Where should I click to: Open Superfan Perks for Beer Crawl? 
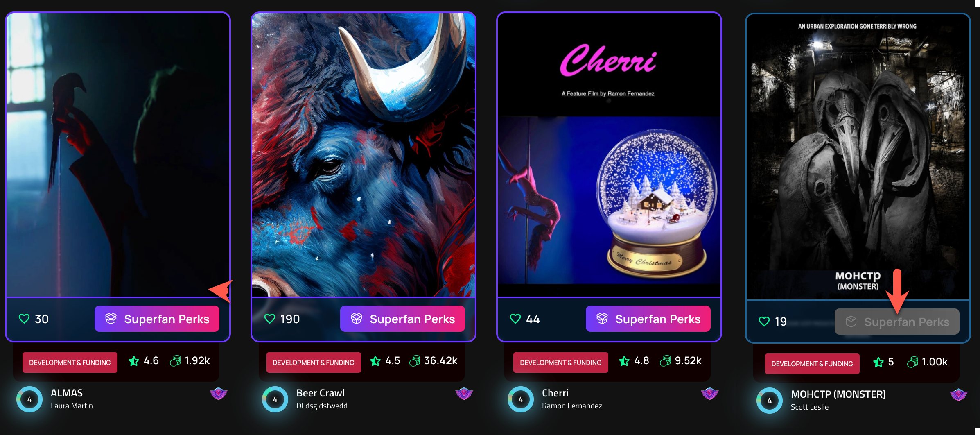pos(402,319)
